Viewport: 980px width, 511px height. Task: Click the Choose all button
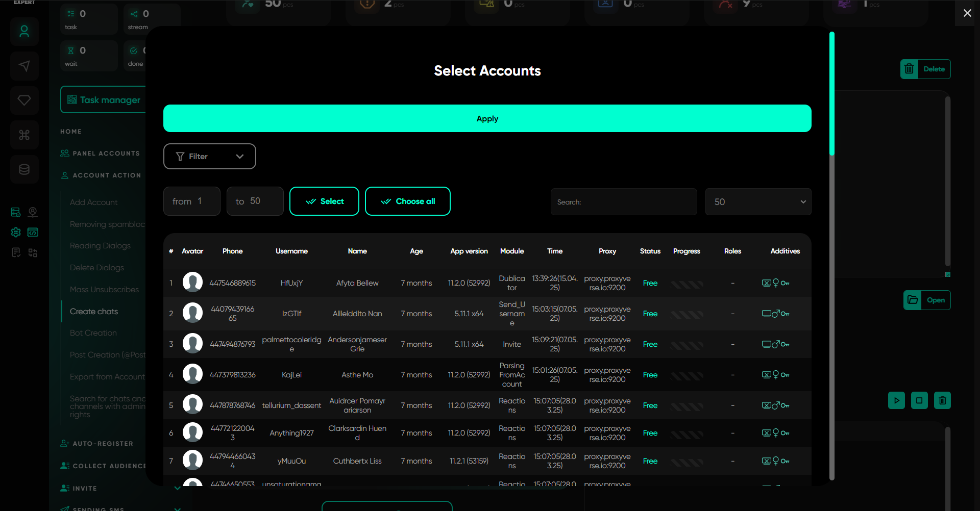(x=407, y=201)
